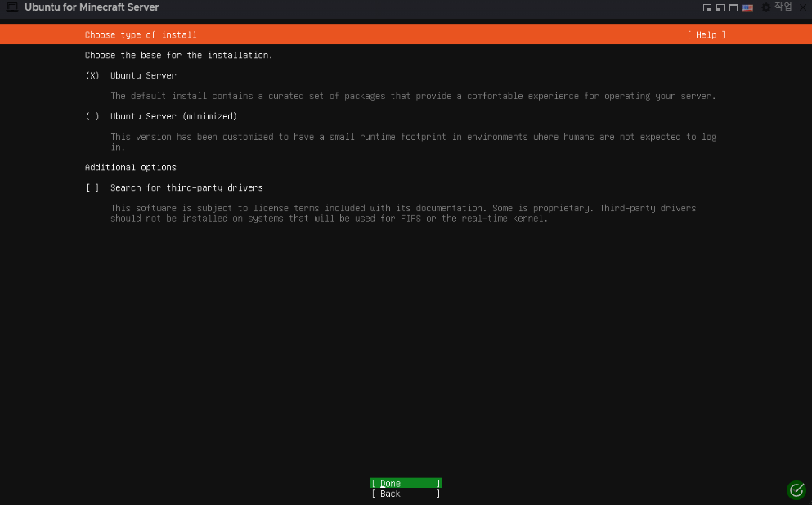Click the Ubuntu Server option label
Viewport: 812px width, 505px height.
143,75
